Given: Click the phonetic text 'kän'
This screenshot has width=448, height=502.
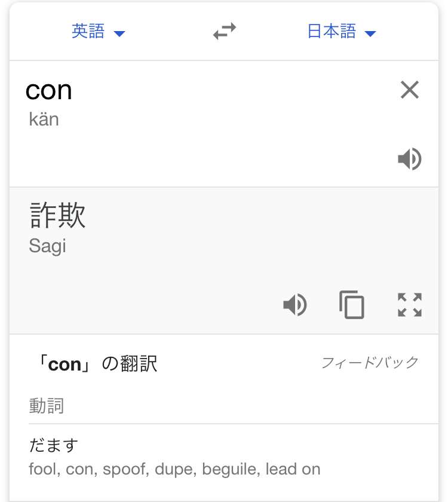Looking at the screenshot, I should pyautogui.click(x=44, y=120).
